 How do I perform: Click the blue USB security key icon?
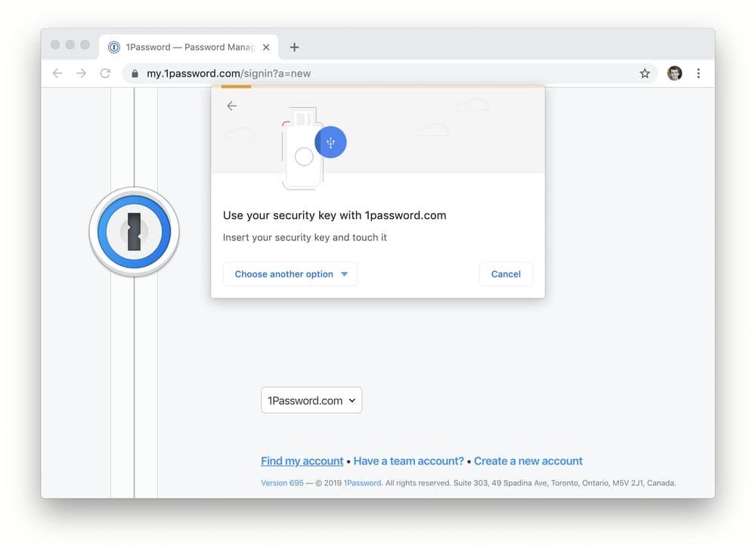pos(331,142)
